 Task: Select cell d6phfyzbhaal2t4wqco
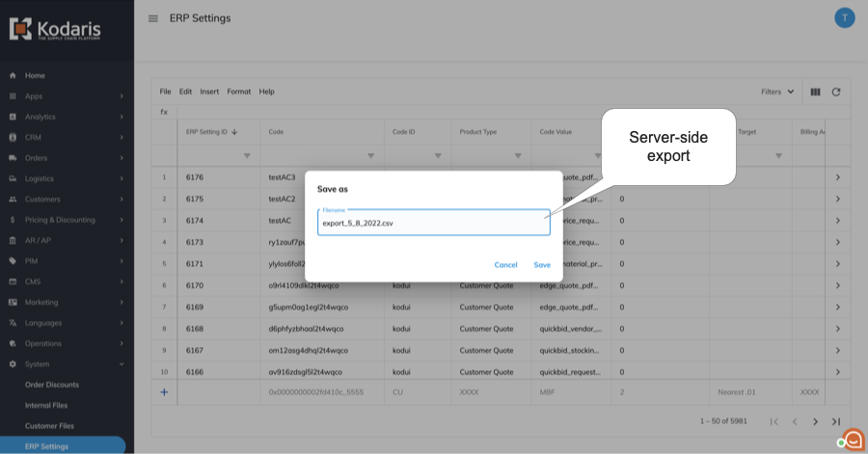pos(322,329)
